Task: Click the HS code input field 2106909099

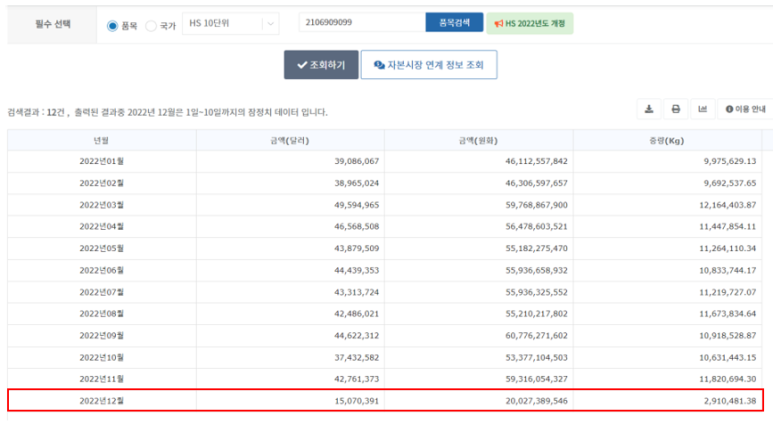Action: [x=362, y=22]
